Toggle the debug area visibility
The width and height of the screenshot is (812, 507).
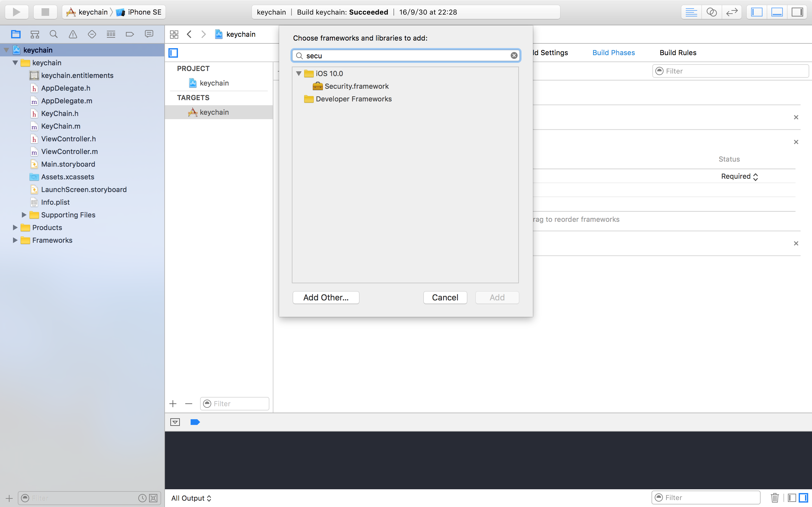coord(777,12)
